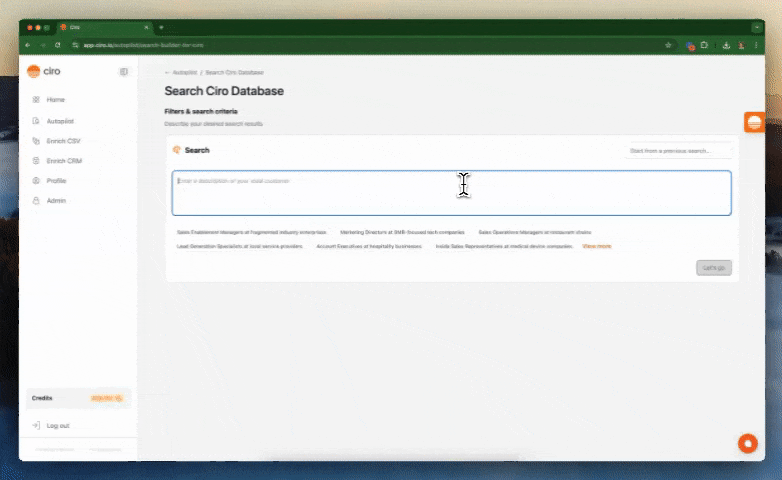Choose the Lead Generation Specialists suggestion

[239, 246]
